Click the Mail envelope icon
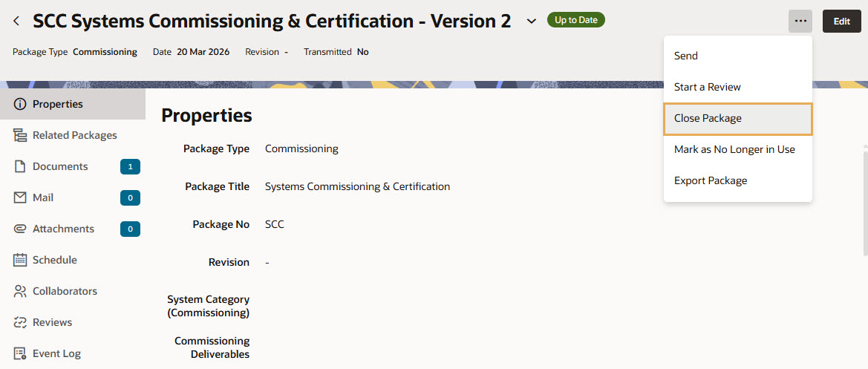The height and width of the screenshot is (369, 868). point(20,197)
